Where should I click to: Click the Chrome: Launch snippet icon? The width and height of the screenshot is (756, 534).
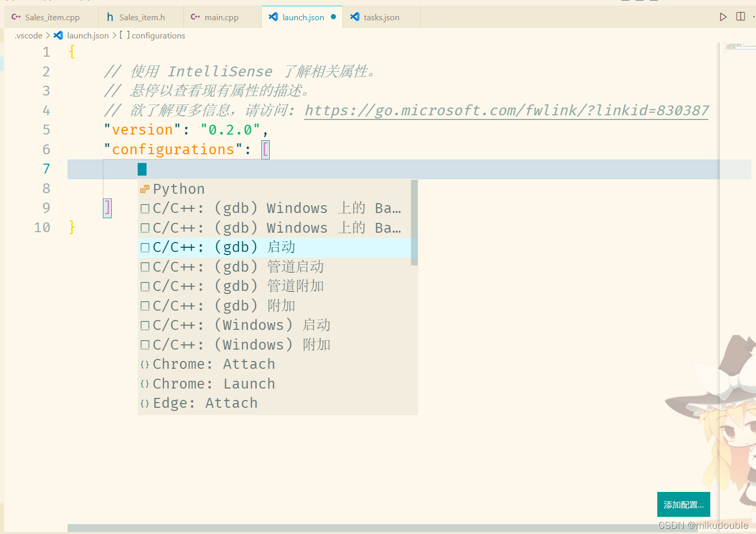tap(145, 384)
